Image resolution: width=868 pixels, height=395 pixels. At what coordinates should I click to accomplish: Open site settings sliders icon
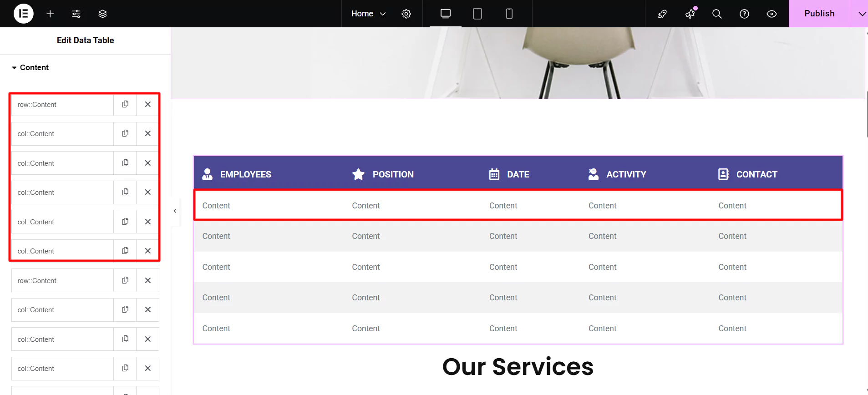point(76,14)
